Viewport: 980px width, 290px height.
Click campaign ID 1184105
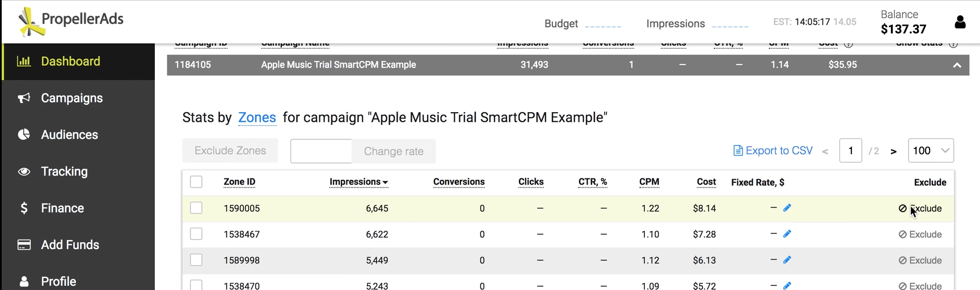coord(193,65)
